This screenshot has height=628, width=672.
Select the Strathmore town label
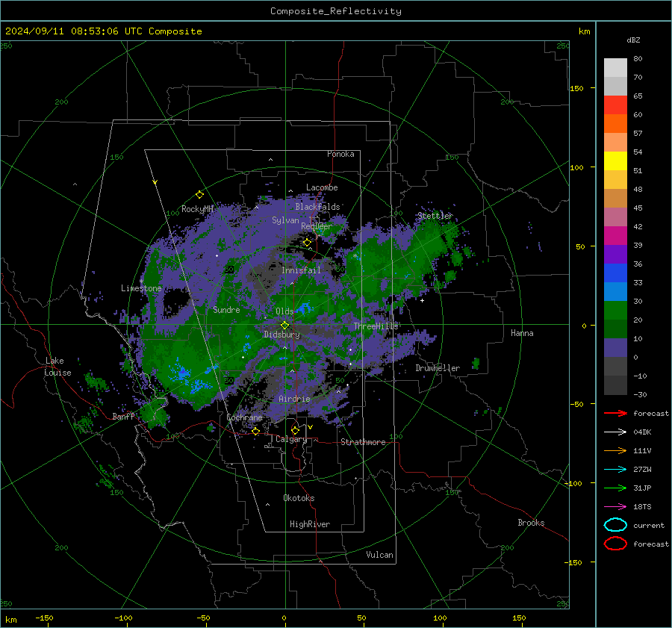click(363, 442)
